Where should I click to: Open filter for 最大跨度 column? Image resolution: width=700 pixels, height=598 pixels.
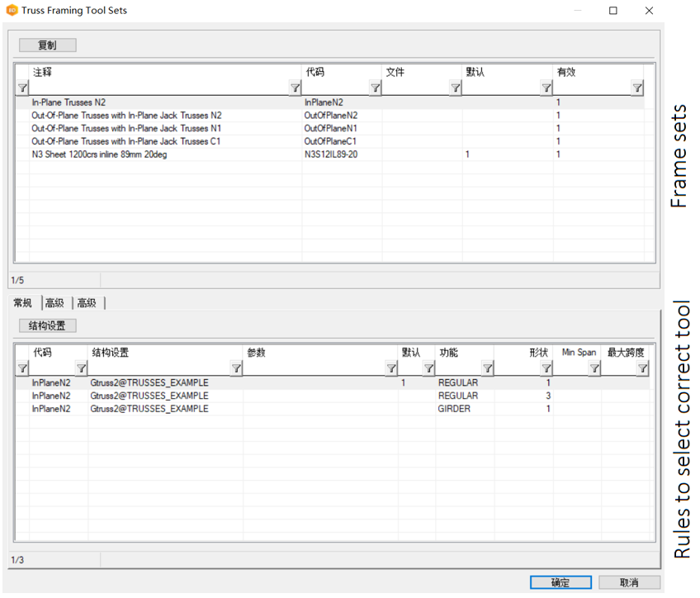click(643, 368)
